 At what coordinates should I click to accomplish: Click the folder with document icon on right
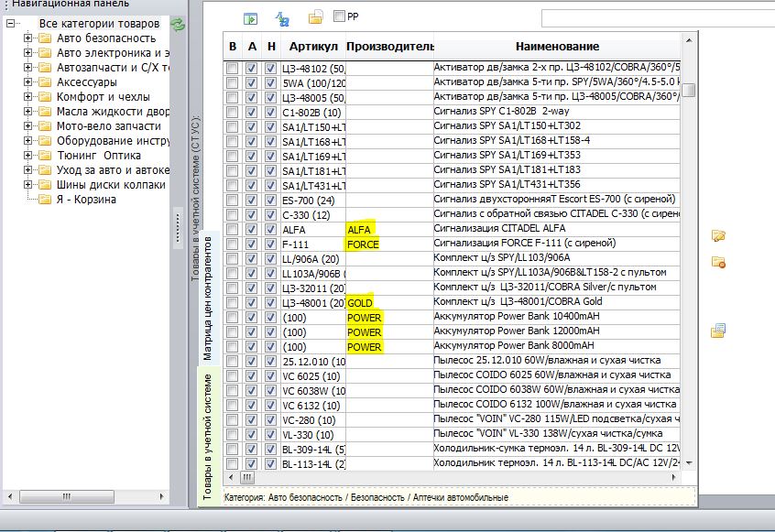pyautogui.click(x=718, y=331)
